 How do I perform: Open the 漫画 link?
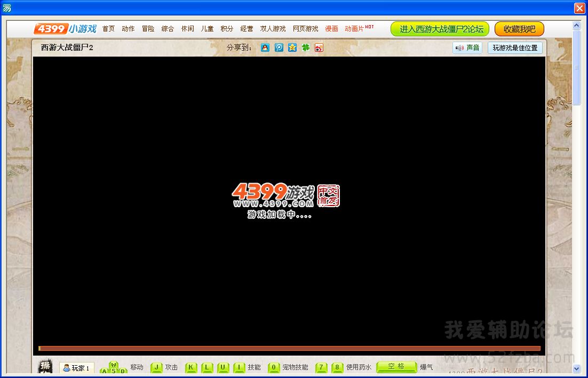tap(331, 28)
